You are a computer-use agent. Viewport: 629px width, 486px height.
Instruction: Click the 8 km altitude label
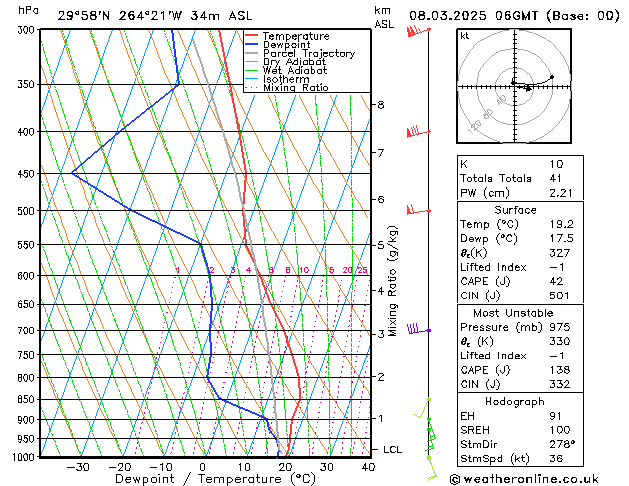click(x=381, y=105)
